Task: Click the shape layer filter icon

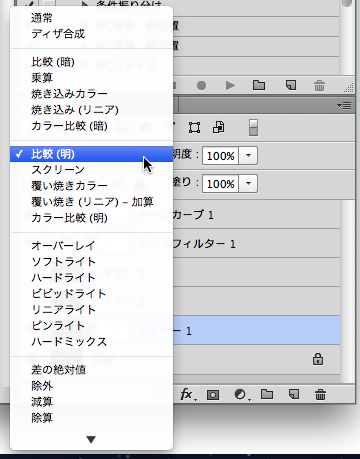Action: (194, 127)
